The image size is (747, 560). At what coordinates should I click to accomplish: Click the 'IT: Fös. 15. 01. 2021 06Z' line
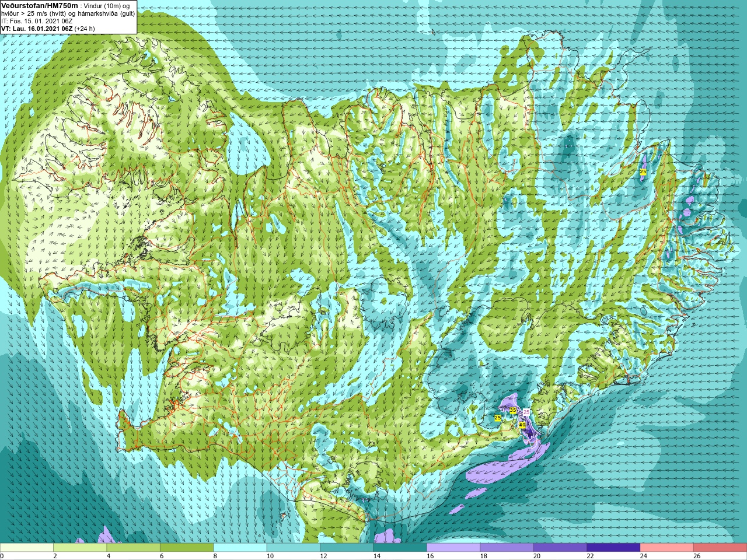point(37,21)
